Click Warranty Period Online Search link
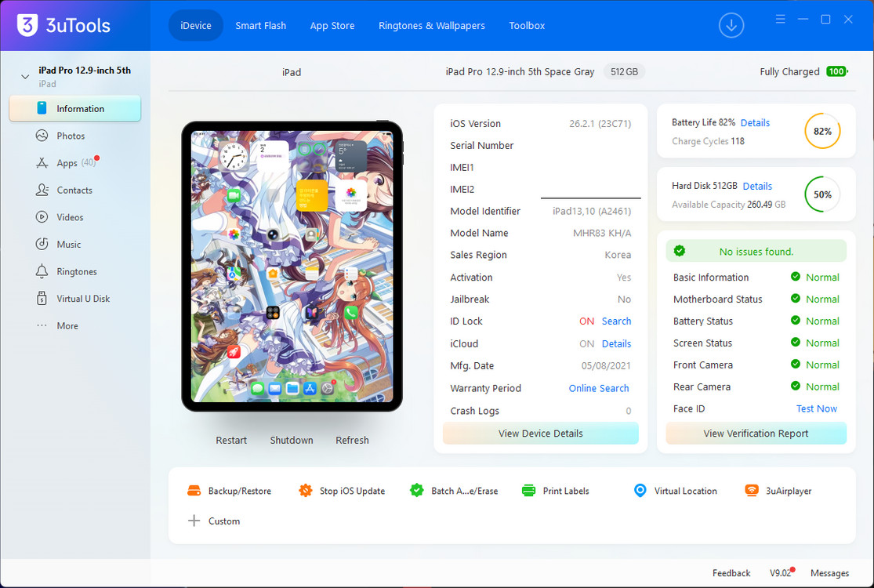874x588 pixels. coord(599,388)
